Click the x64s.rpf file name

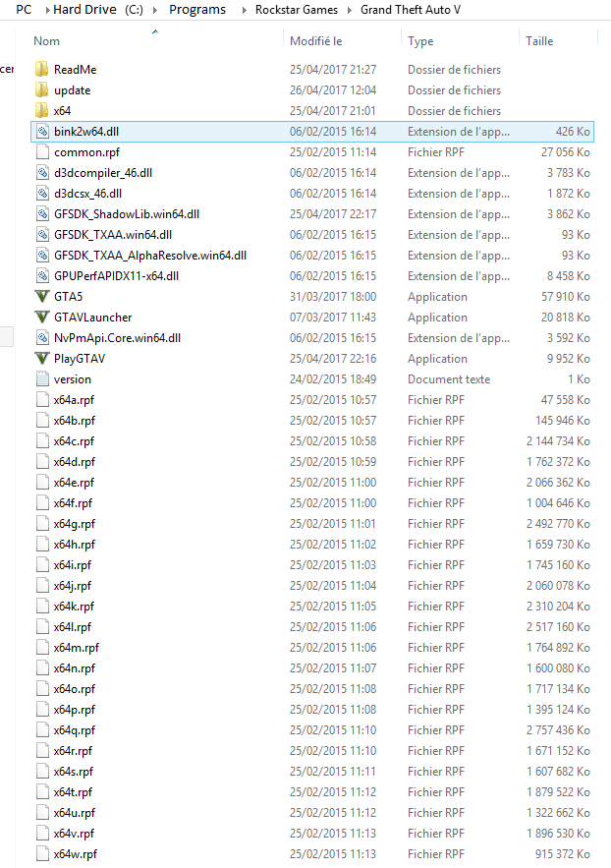(74, 771)
